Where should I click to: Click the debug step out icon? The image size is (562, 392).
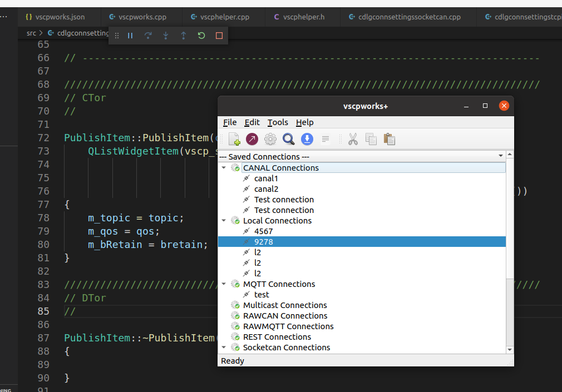(x=184, y=36)
